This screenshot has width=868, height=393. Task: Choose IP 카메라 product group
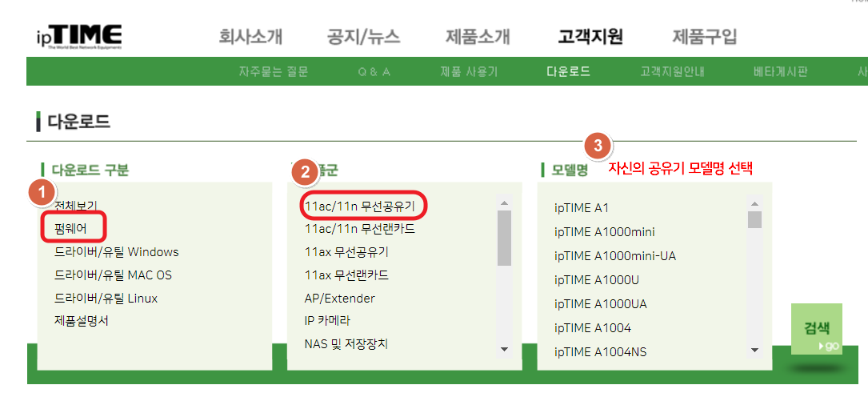(328, 320)
